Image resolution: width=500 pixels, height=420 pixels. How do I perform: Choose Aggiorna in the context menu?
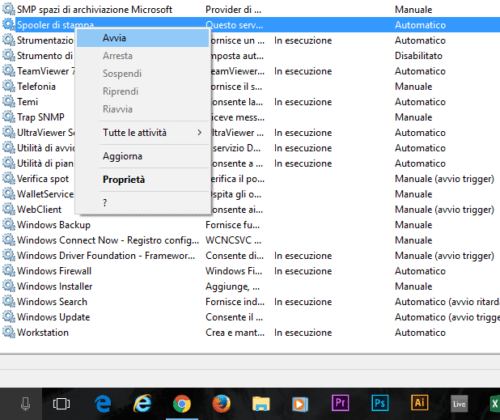click(x=143, y=156)
